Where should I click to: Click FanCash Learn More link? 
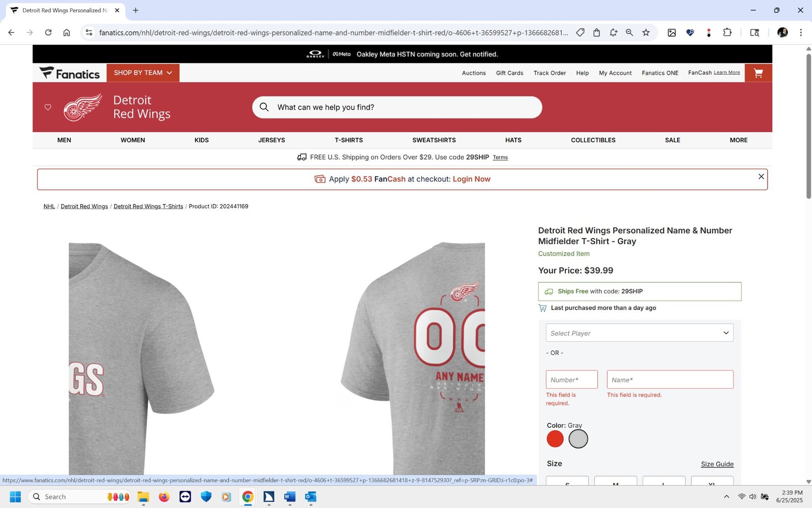(727, 73)
